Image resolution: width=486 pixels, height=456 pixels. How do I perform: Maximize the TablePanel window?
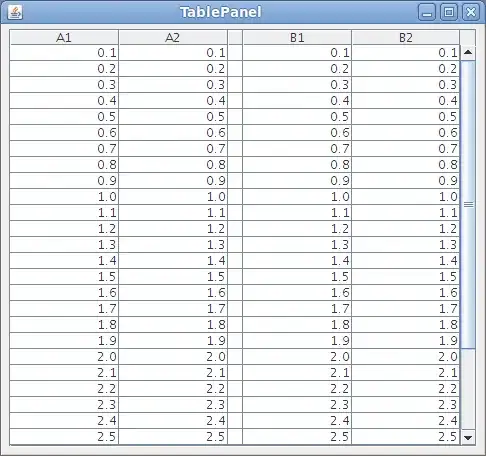pos(449,12)
